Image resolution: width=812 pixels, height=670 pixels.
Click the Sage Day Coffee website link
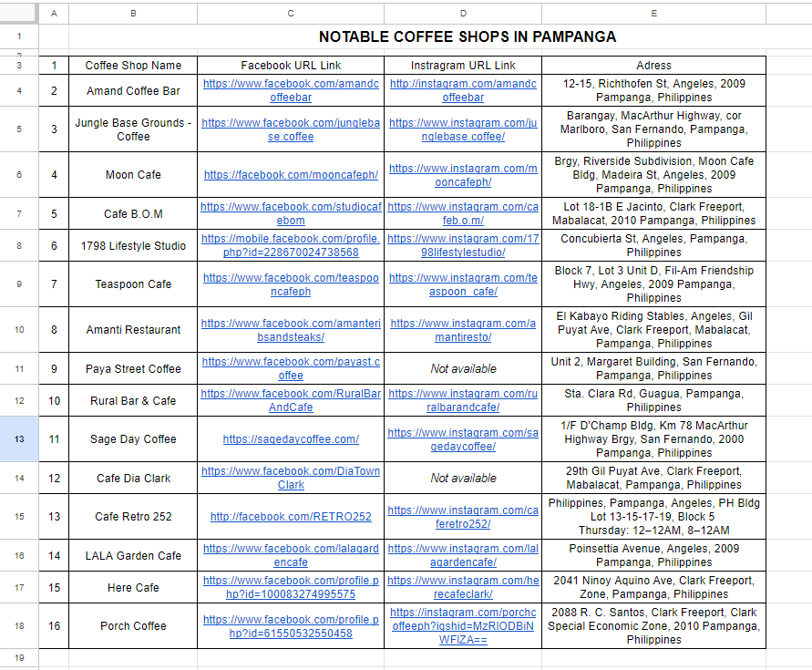(x=291, y=439)
